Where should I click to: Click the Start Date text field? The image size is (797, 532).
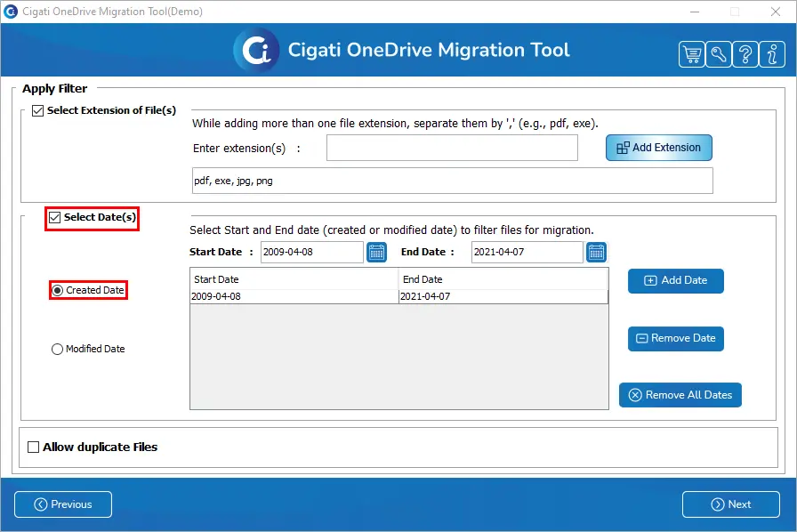[312, 253]
